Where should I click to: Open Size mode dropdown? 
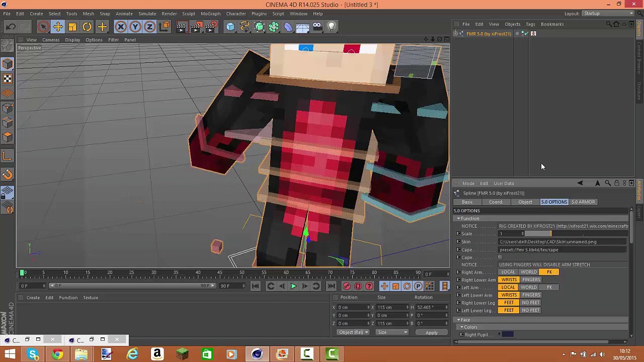(391, 332)
